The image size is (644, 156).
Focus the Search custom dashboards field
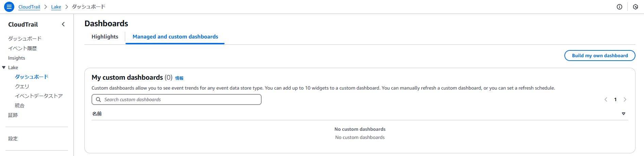pos(180,99)
